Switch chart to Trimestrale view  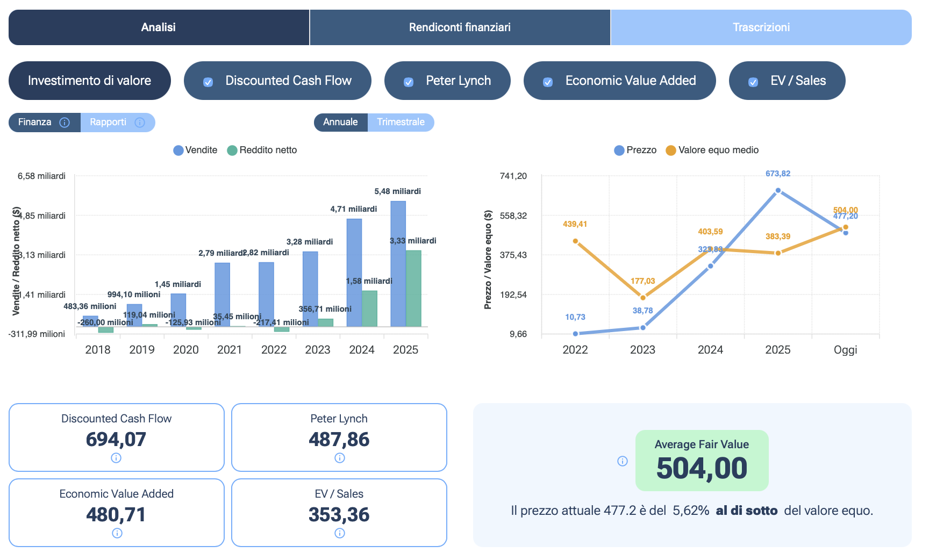pyautogui.click(x=401, y=122)
